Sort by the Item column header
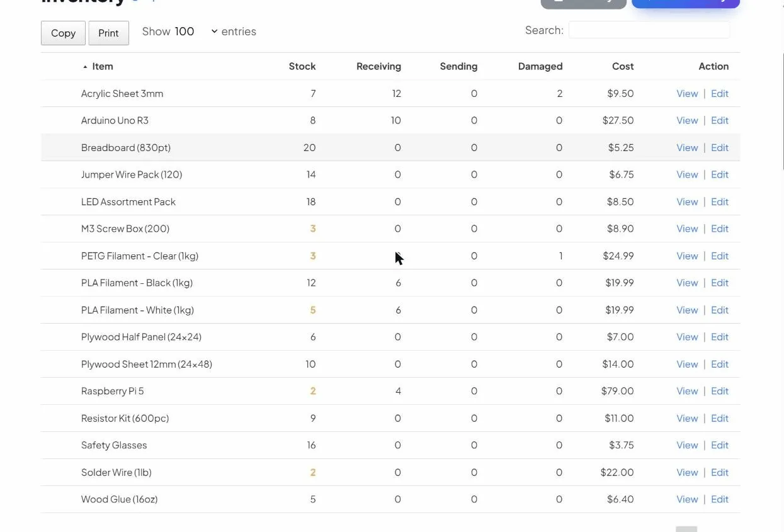This screenshot has width=784, height=532. pyautogui.click(x=103, y=66)
